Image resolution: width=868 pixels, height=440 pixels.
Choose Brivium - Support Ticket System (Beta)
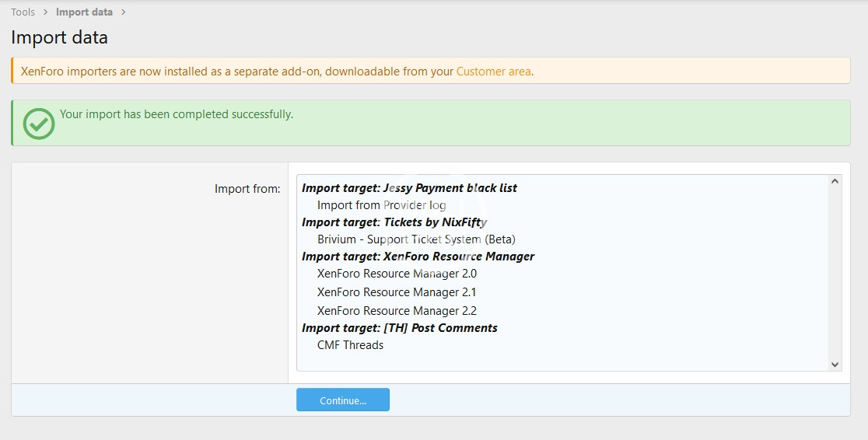(x=416, y=239)
